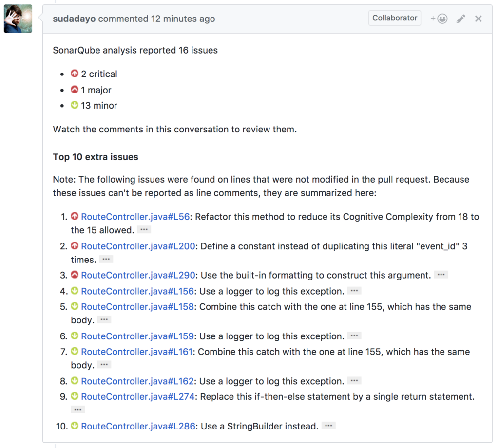This screenshot has height=448, width=499.
Task: Open RouteController.java#L290 link
Action: click(138, 275)
